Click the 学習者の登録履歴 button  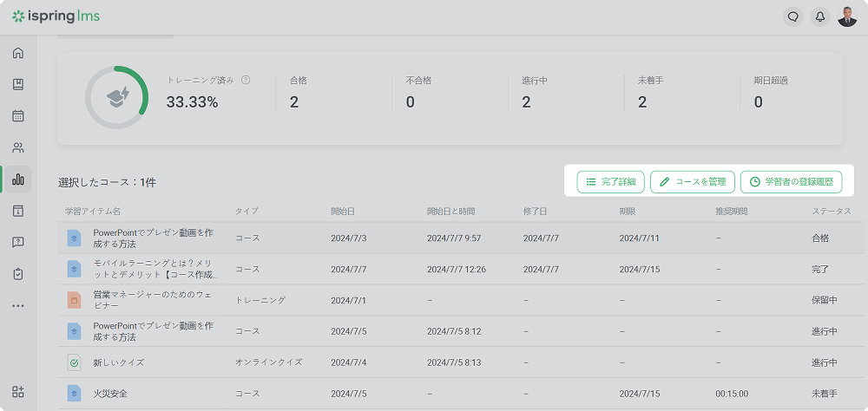(x=791, y=182)
